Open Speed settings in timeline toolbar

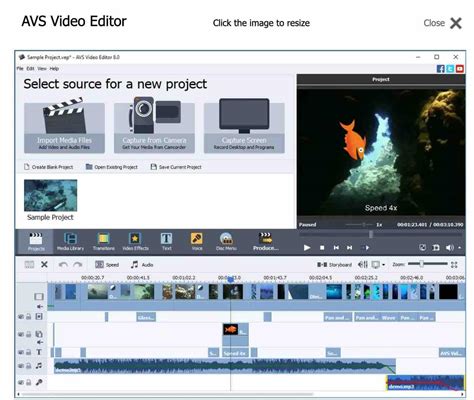pos(107,265)
